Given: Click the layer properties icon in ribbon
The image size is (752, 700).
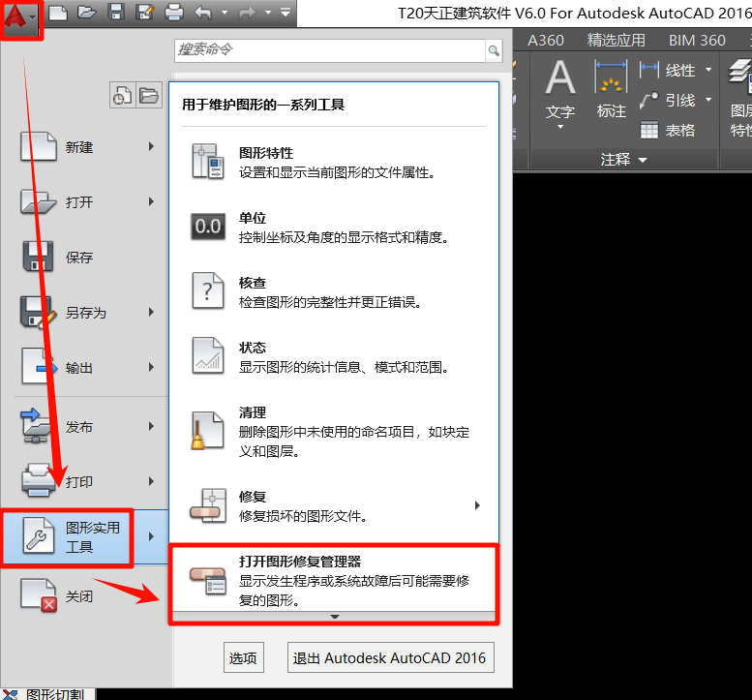Looking at the screenshot, I should (x=740, y=76).
